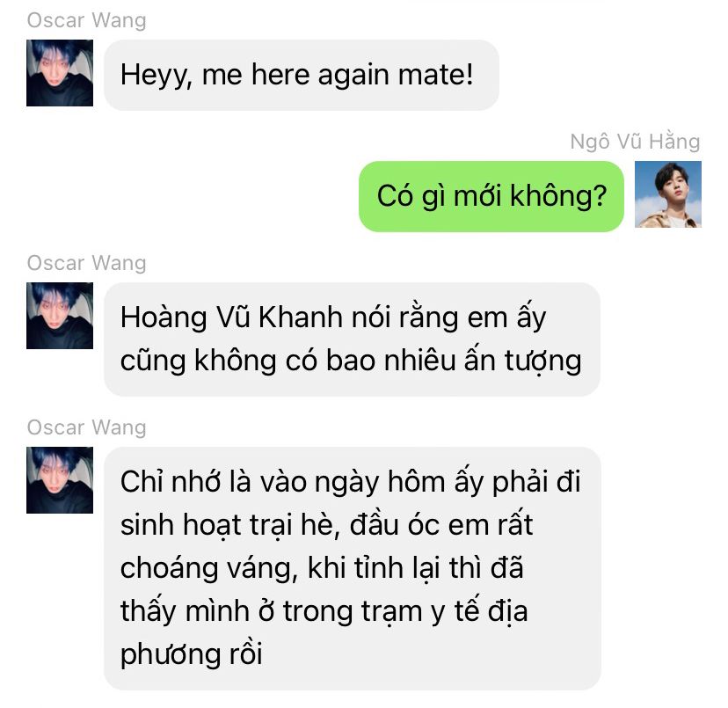Select the line starting "Chỉ nhớ là vào ngày"

(x=350, y=482)
